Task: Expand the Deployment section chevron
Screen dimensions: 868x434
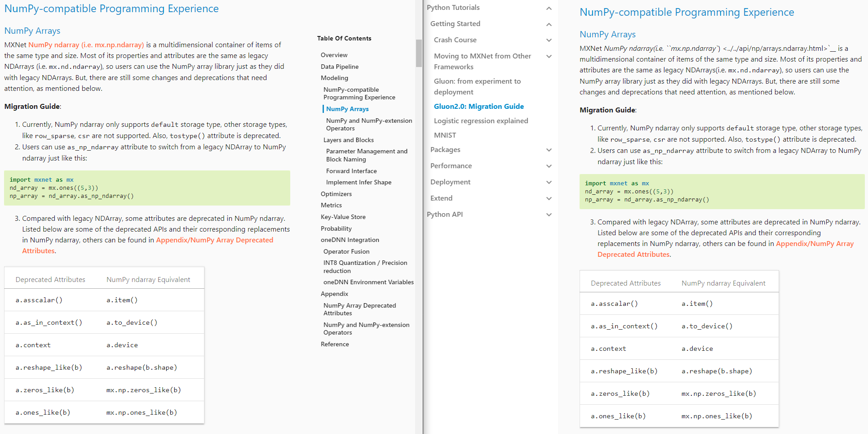Action: tap(549, 183)
